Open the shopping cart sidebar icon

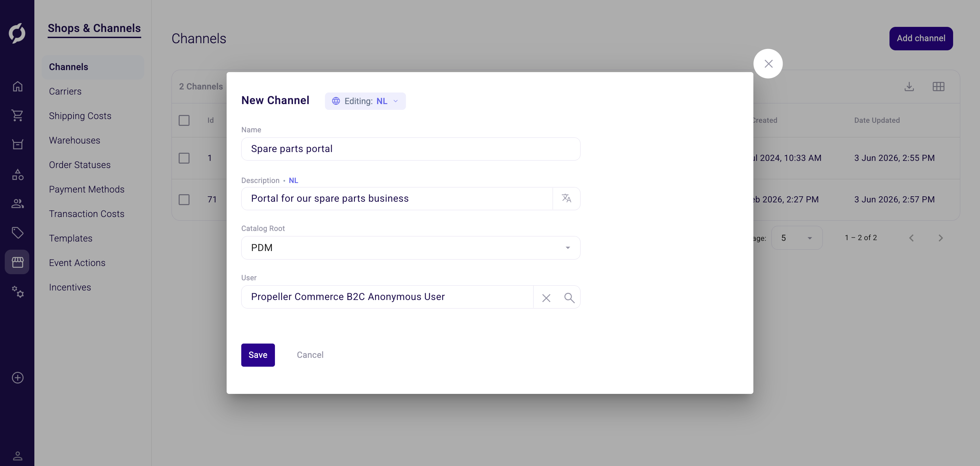pyautogui.click(x=17, y=115)
